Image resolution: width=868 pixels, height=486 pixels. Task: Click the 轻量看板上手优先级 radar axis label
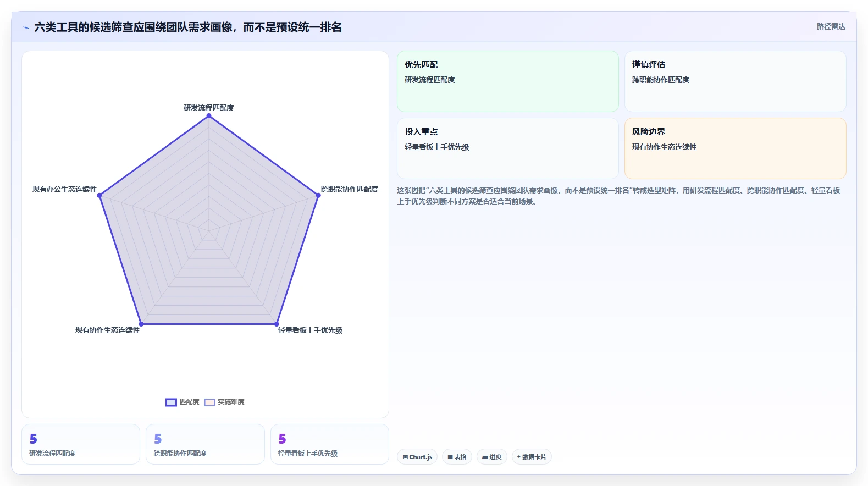[310, 330]
